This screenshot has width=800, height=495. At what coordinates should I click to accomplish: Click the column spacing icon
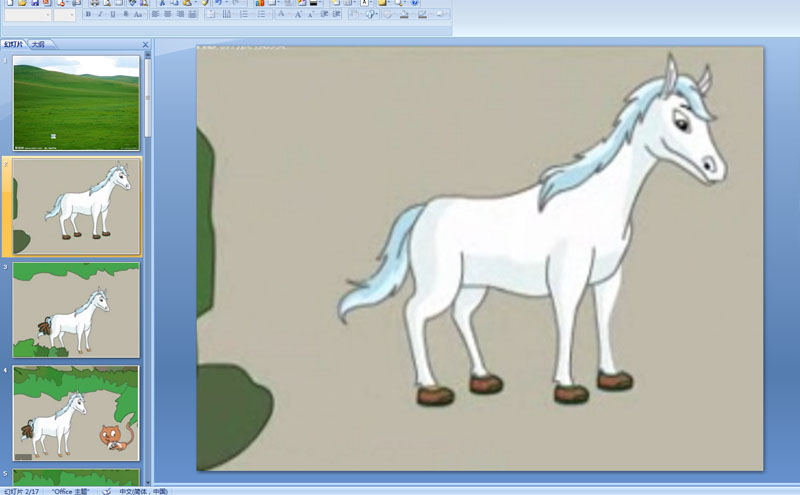coord(227,14)
